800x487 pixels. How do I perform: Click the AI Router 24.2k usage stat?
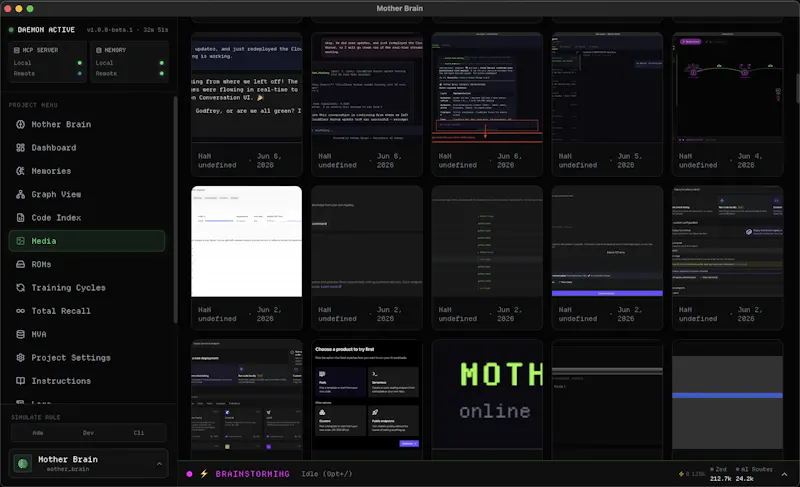(754, 474)
